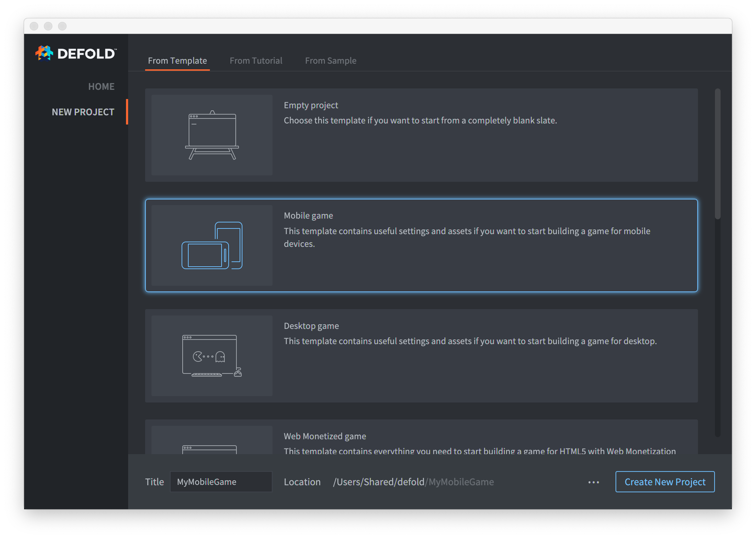The height and width of the screenshot is (539, 756).
Task: Switch to the From Tutorial tab
Action: point(256,60)
